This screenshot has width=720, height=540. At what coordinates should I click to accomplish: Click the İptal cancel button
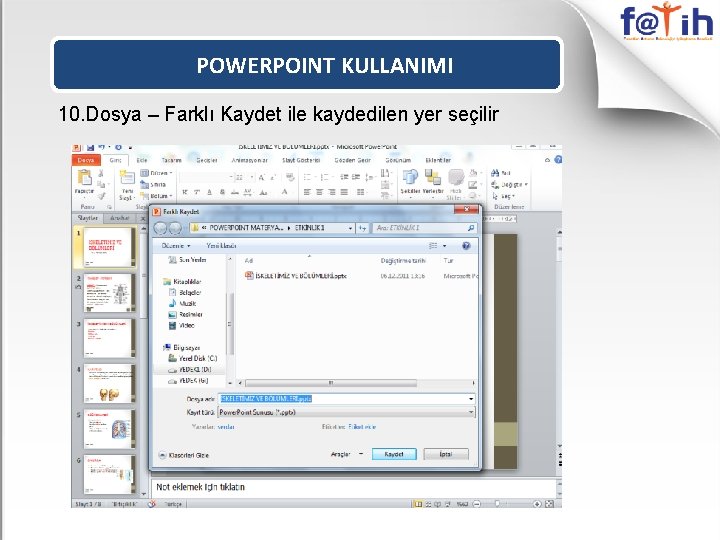point(446,454)
